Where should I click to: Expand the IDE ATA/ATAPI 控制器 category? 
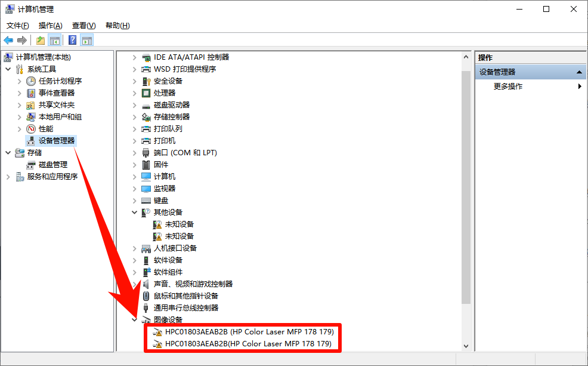[x=134, y=57]
